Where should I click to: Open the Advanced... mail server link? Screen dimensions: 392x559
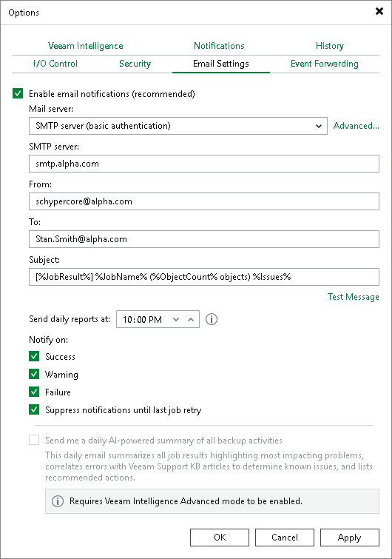coord(356,126)
